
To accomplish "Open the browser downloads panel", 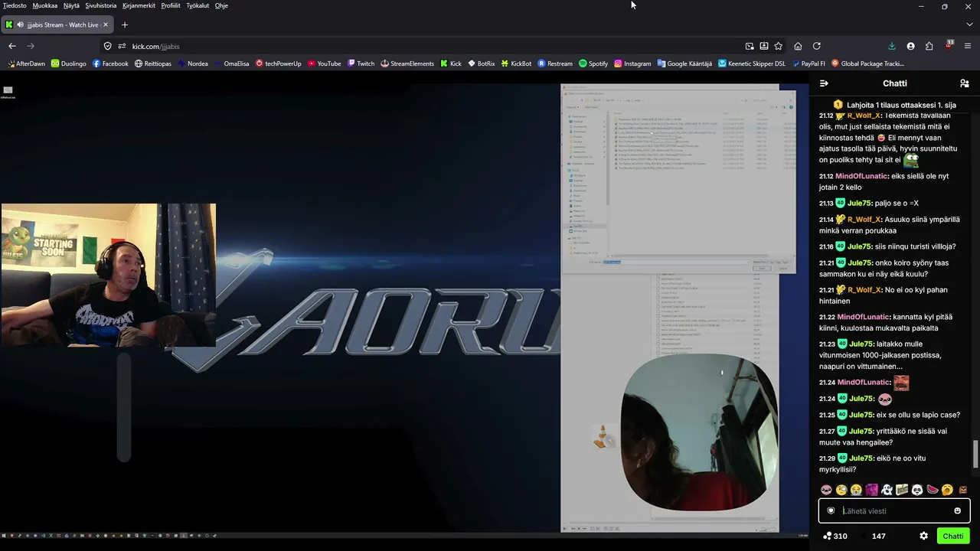I will pos(892,46).
